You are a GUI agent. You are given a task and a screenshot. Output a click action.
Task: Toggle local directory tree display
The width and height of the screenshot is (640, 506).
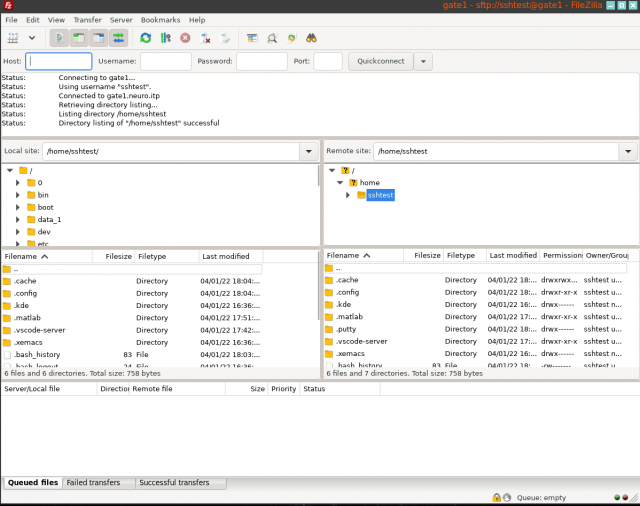click(79, 38)
